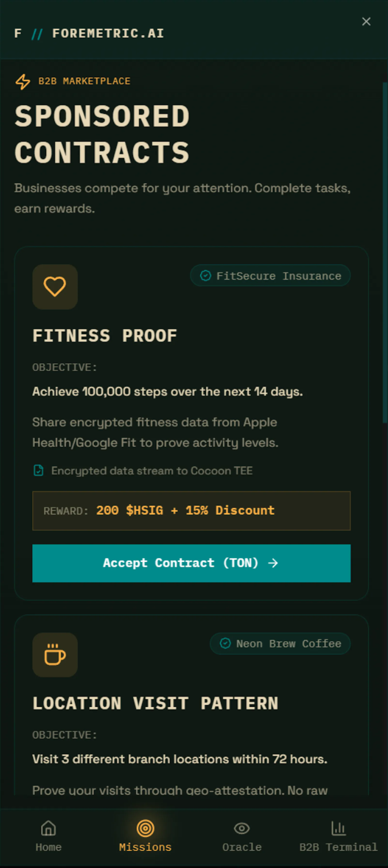This screenshot has width=388, height=868.
Task: Click the reward box showing 200 $HSIG
Action: tap(192, 511)
